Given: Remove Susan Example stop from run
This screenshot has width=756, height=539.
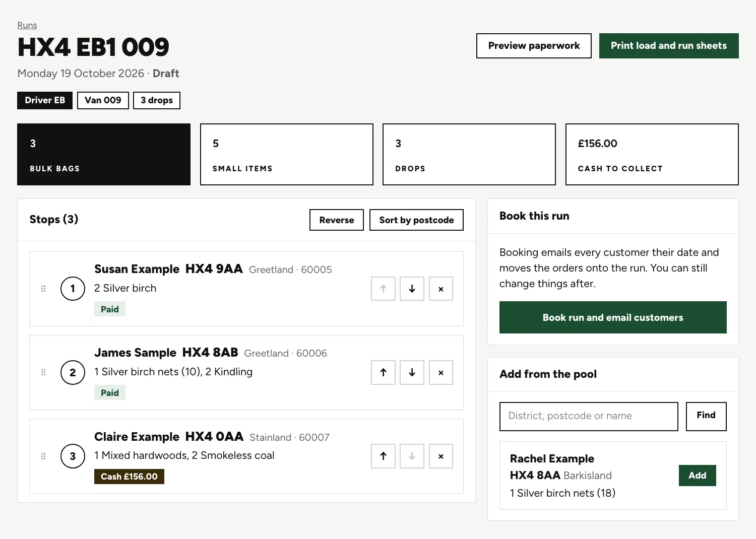Looking at the screenshot, I should pos(441,289).
